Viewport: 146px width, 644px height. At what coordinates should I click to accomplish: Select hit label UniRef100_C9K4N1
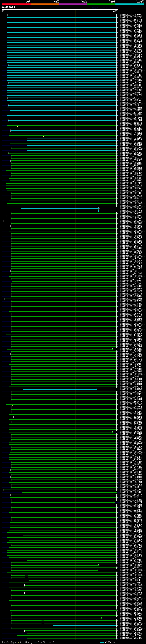tap(131, 249)
